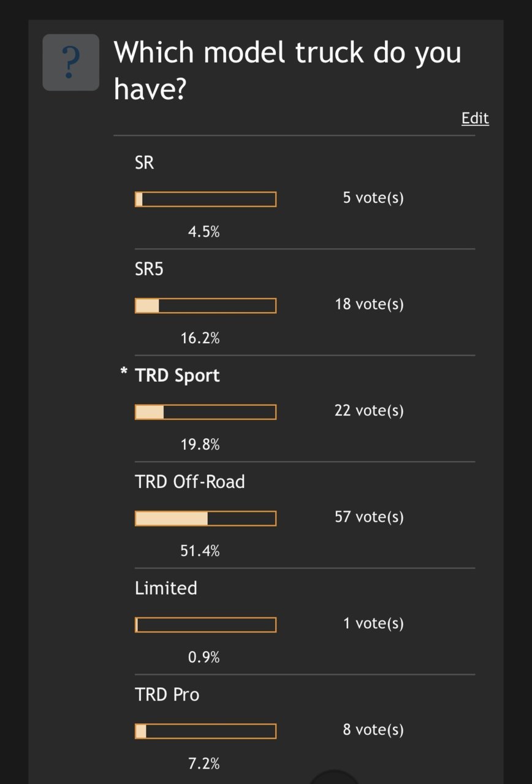Click the Limited progress bar
532x784 pixels.
206,625
